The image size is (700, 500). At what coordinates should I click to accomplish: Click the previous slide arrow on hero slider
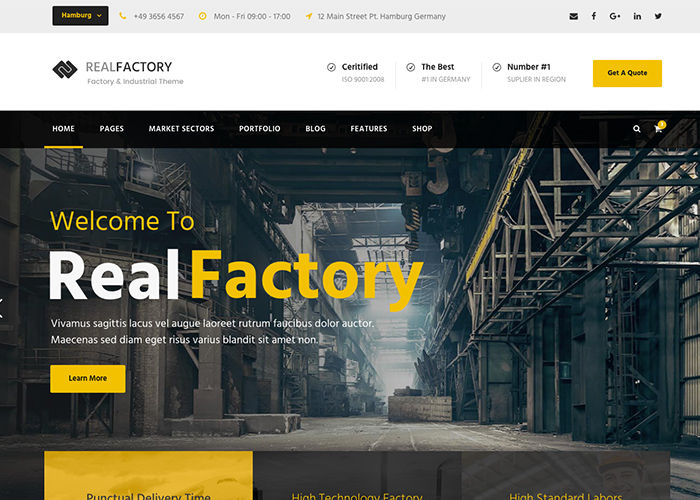tap(2, 308)
